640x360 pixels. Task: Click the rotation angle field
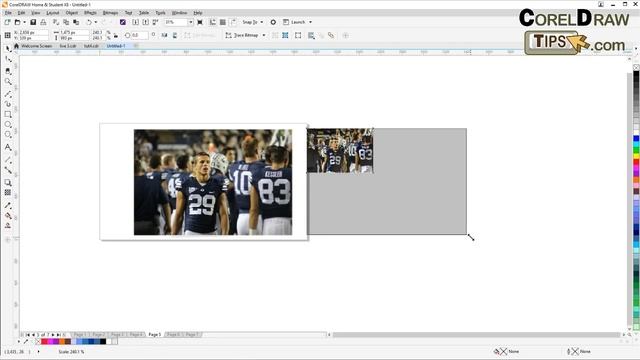(x=139, y=36)
